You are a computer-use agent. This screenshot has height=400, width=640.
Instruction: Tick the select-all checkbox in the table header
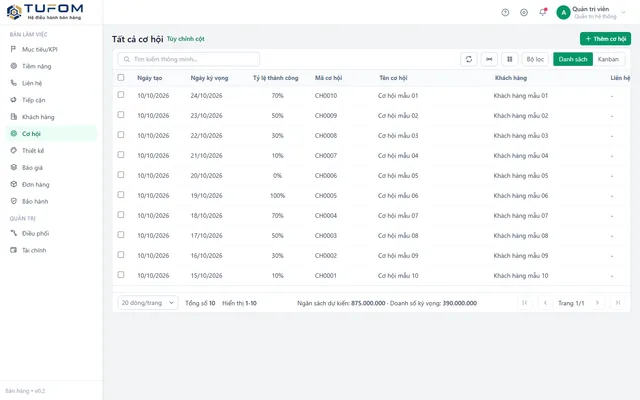pyautogui.click(x=121, y=77)
